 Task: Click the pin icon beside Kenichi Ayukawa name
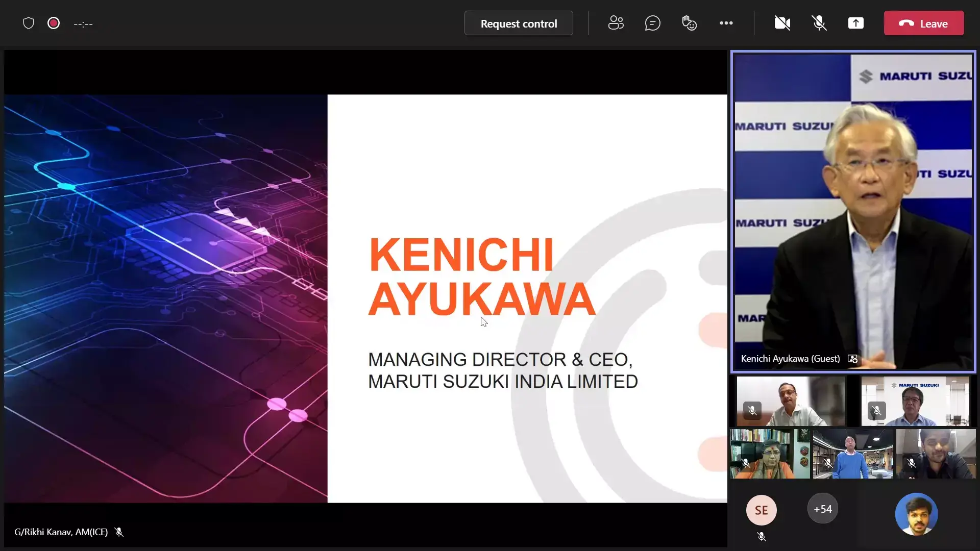point(852,359)
